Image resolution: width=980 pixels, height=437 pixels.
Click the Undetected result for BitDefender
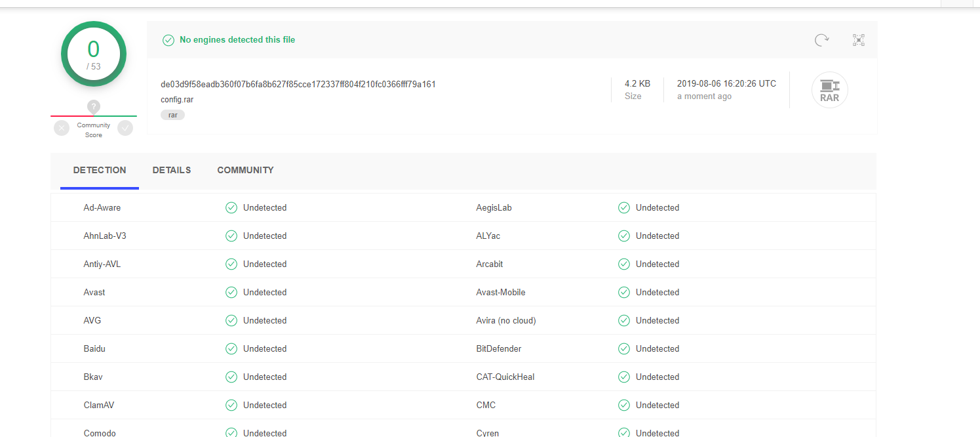[657, 348]
